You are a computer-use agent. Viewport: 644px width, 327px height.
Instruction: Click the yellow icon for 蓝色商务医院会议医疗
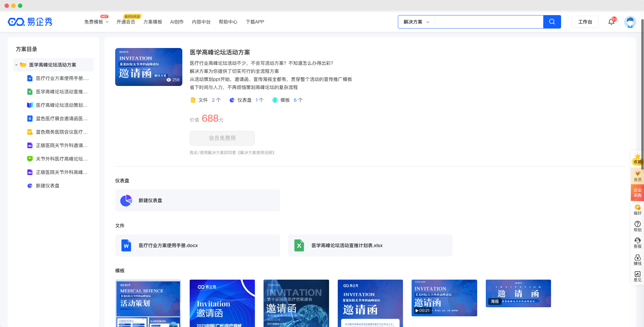pos(30,132)
